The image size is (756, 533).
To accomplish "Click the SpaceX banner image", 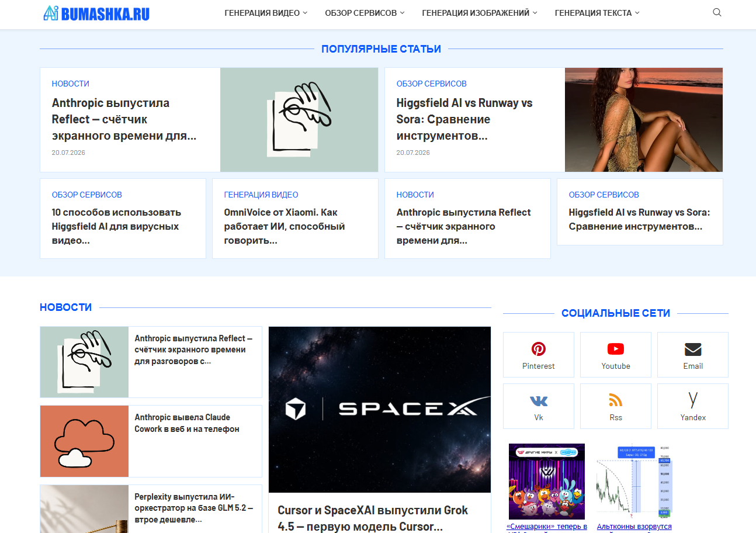I will [380, 410].
